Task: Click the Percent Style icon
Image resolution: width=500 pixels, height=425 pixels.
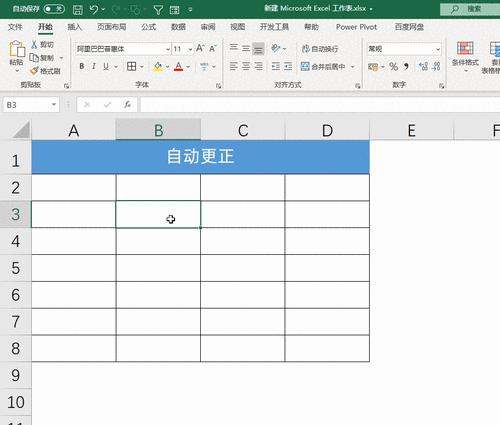Action: (x=394, y=67)
